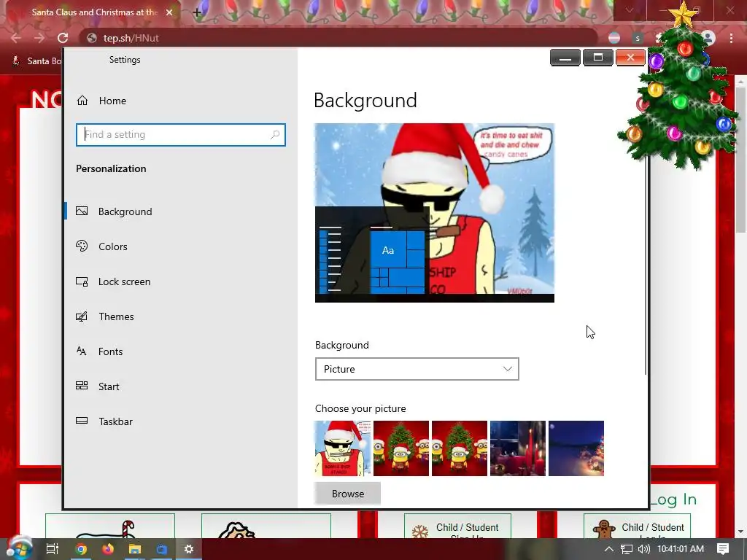Click the Background picture icon in sidebar
The height and width of the screenshot is (560, 747).
click(x=82, y=211)
